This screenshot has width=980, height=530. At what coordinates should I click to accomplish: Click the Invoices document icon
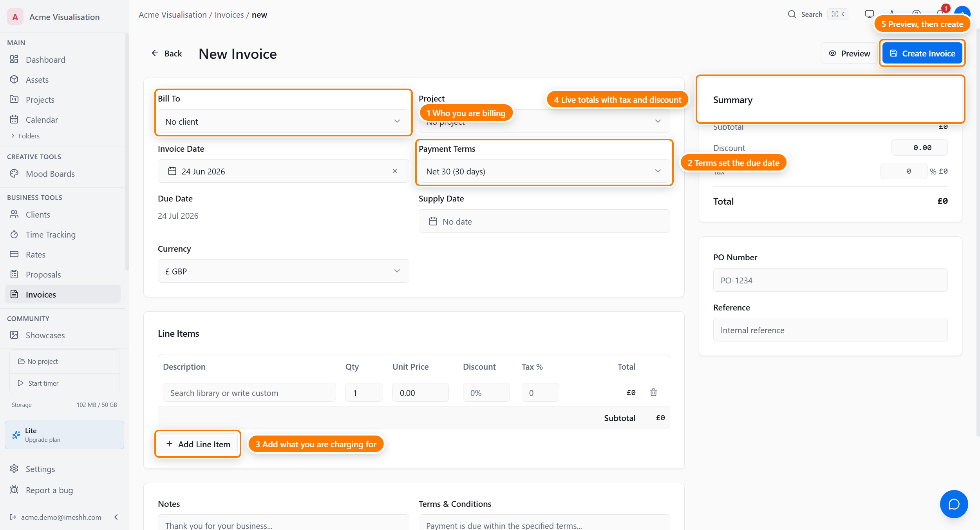point(14,294)
